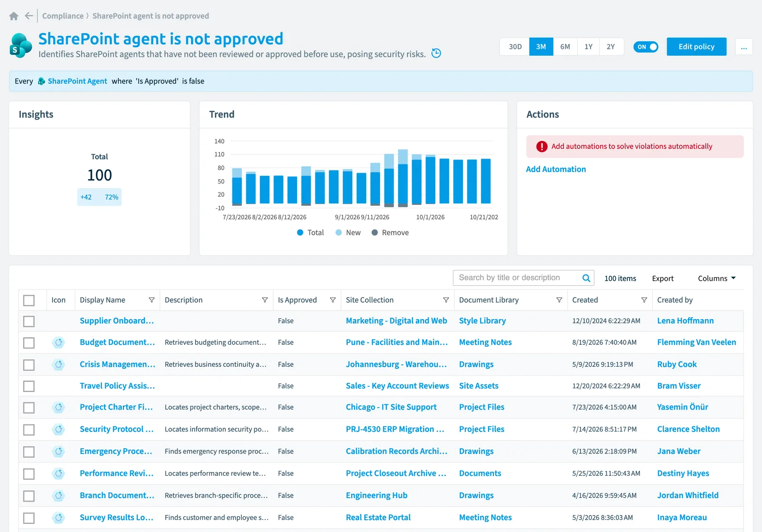The height and width of the screenshot is (532, 762).
Task: Open the Created column filter
Action: [644, 300]
